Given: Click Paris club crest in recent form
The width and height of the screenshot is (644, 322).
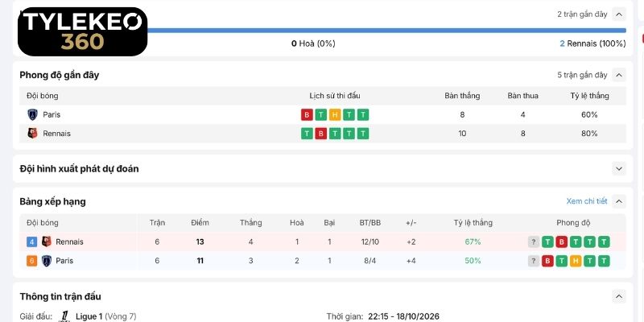Looking at the screenshot, I should click(x=32, y=114).
